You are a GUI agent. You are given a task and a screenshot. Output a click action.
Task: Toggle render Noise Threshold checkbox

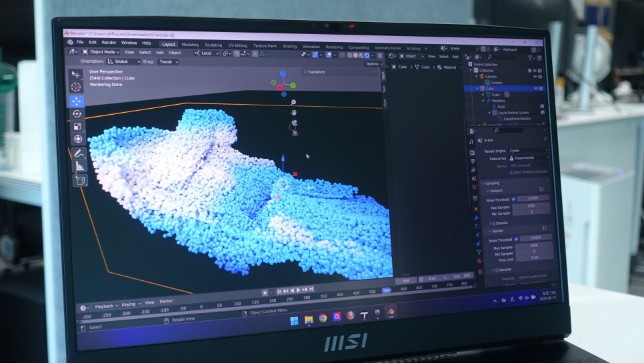tap(516, 240)
